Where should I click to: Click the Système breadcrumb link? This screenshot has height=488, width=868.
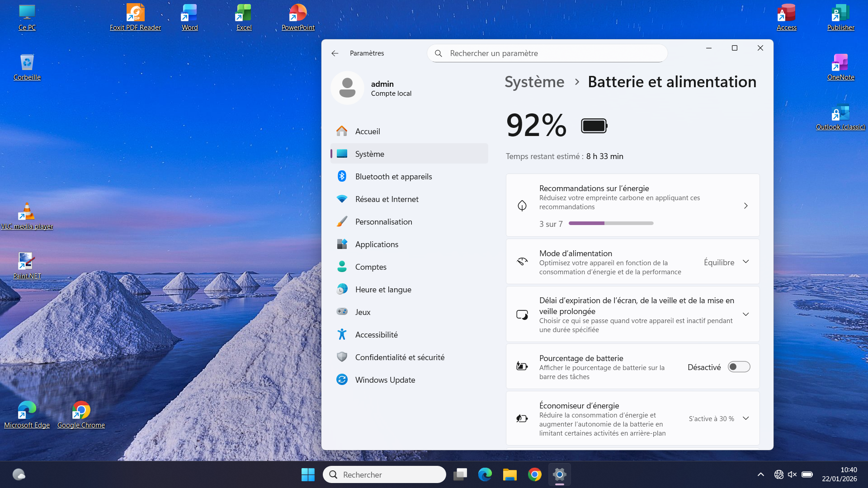coord(534,82)
